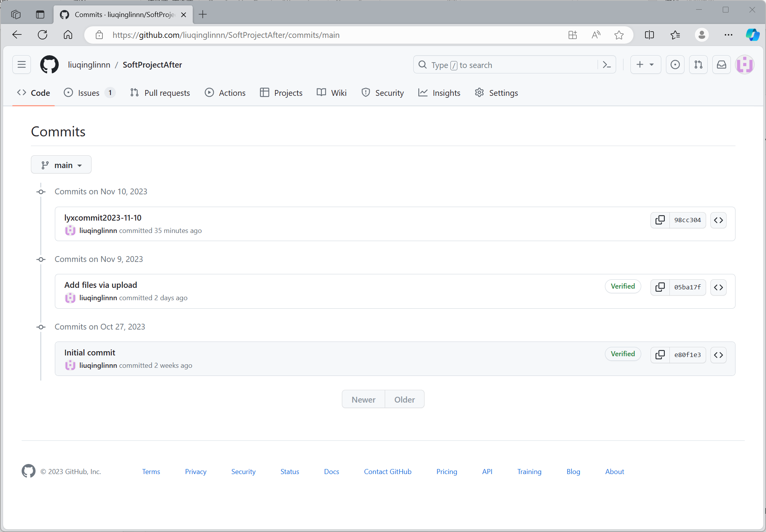The height and width of the screenshot is (532, 766).
Task: Browse repository at commit 05ba17f
Action: click(718, 287)
